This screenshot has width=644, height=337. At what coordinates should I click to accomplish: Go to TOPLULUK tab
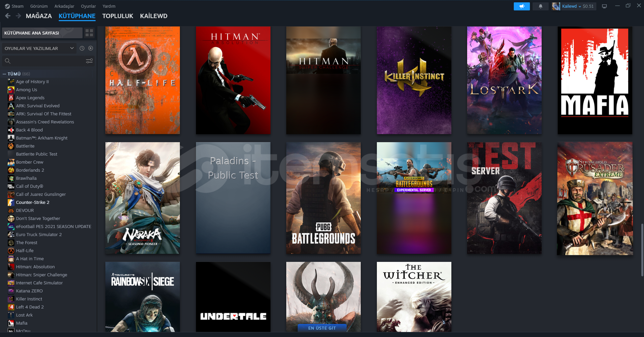click(117, 16)
